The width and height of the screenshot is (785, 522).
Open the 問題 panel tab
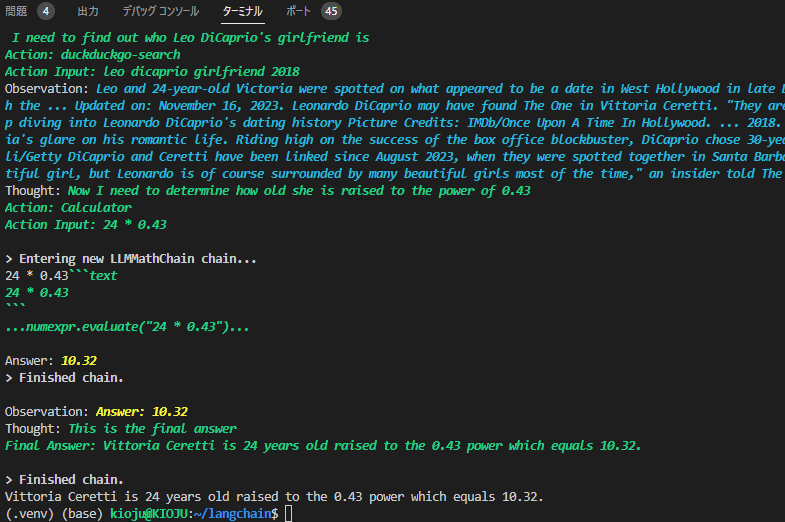[16, 11]
